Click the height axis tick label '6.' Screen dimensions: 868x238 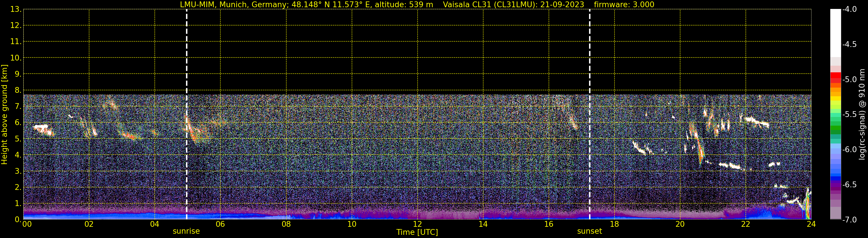[x=18, y=122]
